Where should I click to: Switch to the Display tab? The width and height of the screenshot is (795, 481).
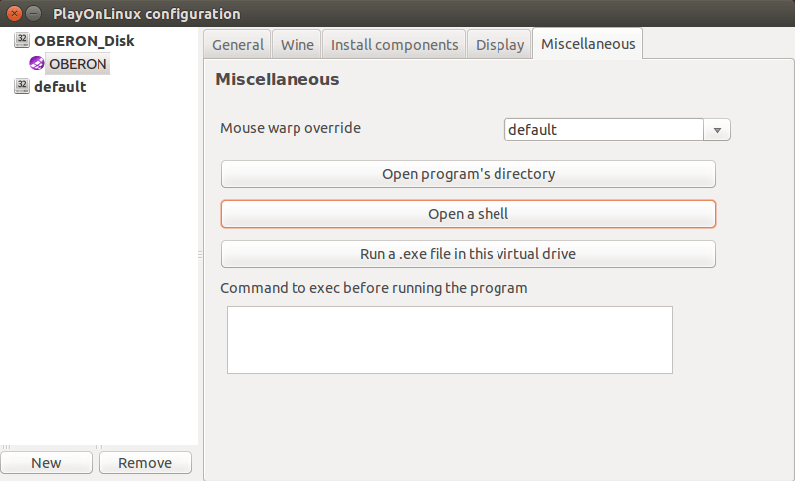pyautogui.click(x=500, y=44)
